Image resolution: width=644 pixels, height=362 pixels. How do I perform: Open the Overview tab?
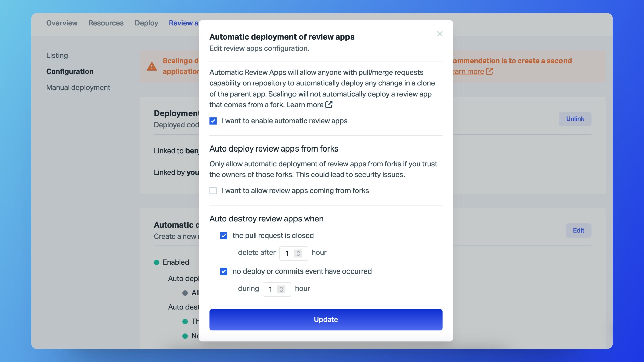tap(62, 23)
